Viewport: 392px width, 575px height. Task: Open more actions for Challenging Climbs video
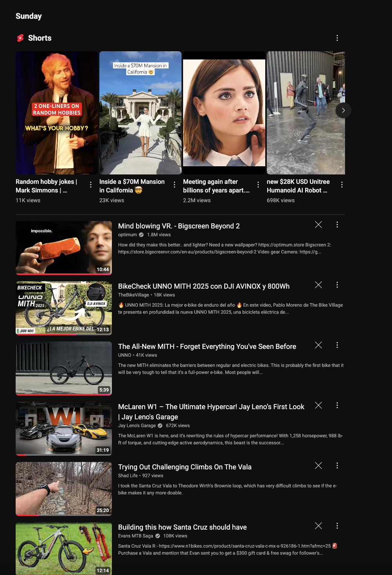pyautogui.click(x=337, y=465)
